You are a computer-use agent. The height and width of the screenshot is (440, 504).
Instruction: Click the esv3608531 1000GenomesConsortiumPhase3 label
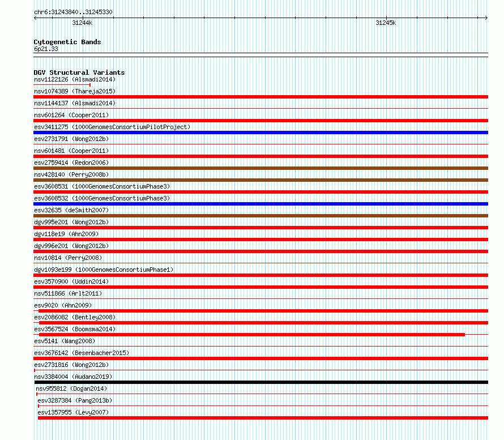click(x=102, y=186)
